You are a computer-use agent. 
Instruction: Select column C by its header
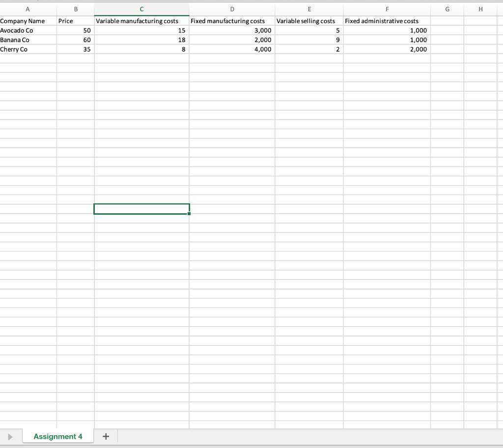click(141, 9)
